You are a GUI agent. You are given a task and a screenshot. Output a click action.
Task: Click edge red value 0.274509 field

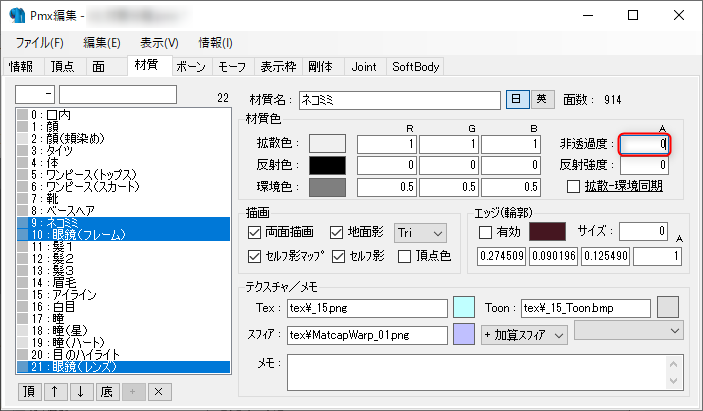[x=501, y=256]
